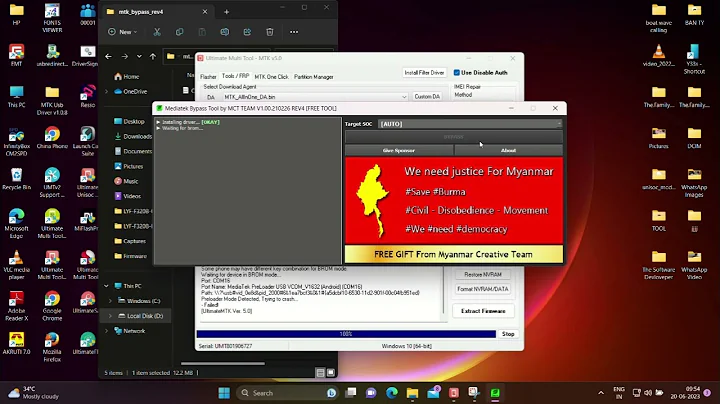Open the See more options in Explorer toolbar

(294, 32)
